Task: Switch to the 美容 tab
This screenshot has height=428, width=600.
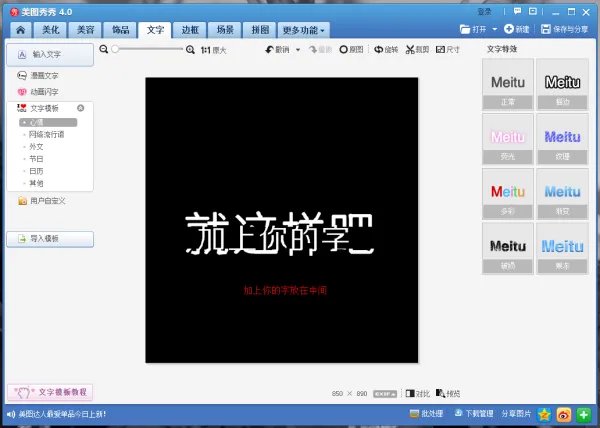Action: pyautogui.click(x=85, y=30)
